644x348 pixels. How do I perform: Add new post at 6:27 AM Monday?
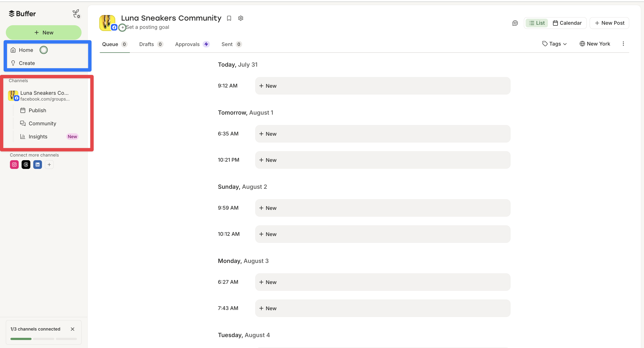pos(382,282)
